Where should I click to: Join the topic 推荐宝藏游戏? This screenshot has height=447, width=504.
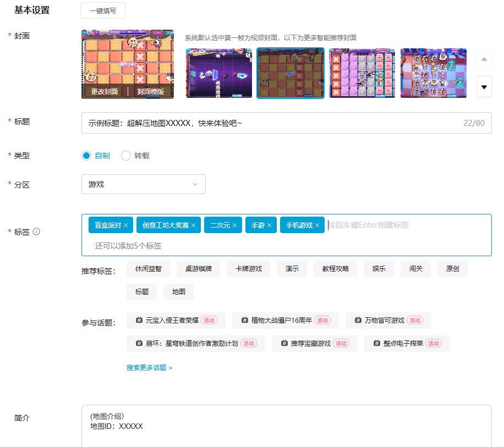coord(315,343)
